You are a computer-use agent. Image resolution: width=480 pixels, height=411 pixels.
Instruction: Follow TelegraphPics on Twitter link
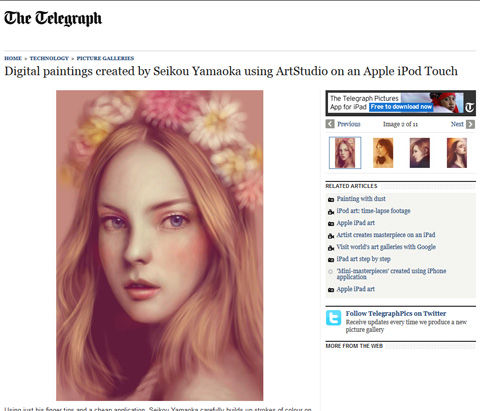tap(396, 313)
